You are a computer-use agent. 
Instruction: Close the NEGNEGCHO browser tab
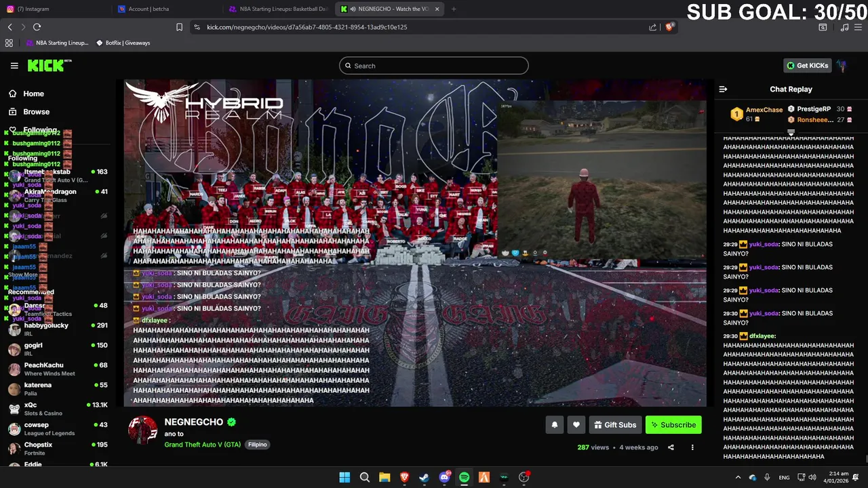(437, 9)
